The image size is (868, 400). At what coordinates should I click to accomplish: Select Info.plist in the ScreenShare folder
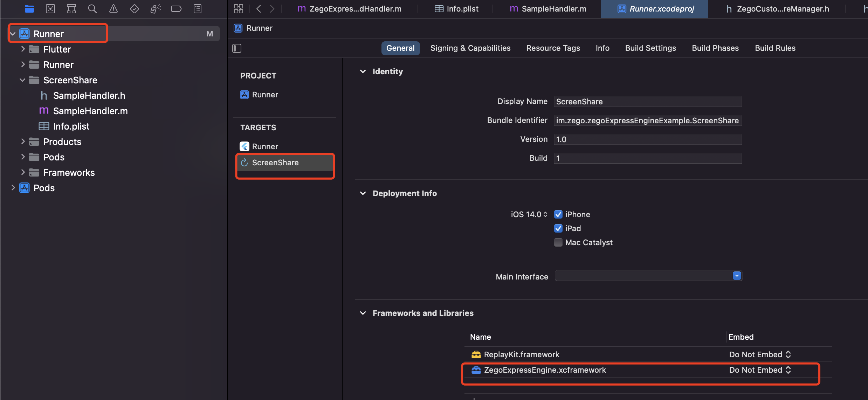pyautogui.click(x=71, y=126)
